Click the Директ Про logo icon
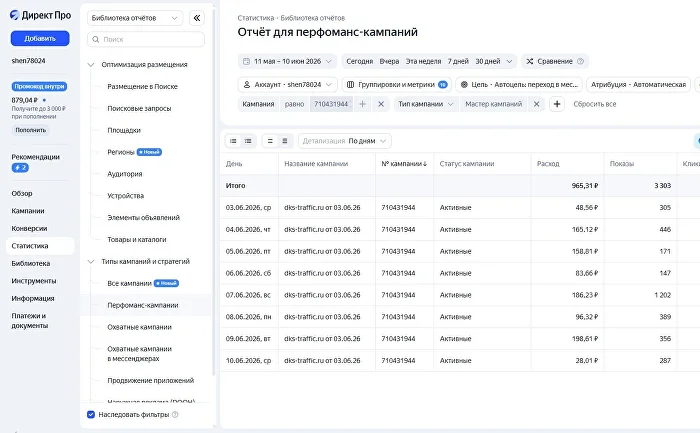 pyautogui.click(x=15, y=15)
